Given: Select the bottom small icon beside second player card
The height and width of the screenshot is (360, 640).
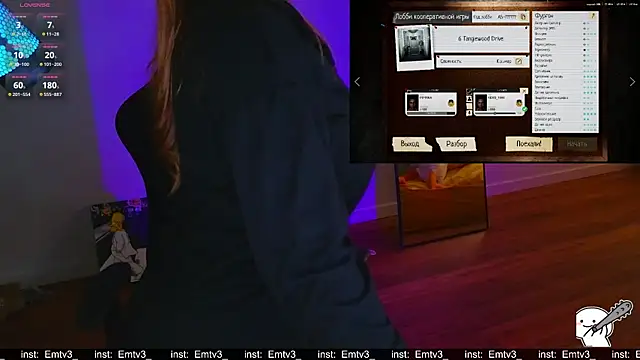Looking at the screenshot, I should point(469,113).
